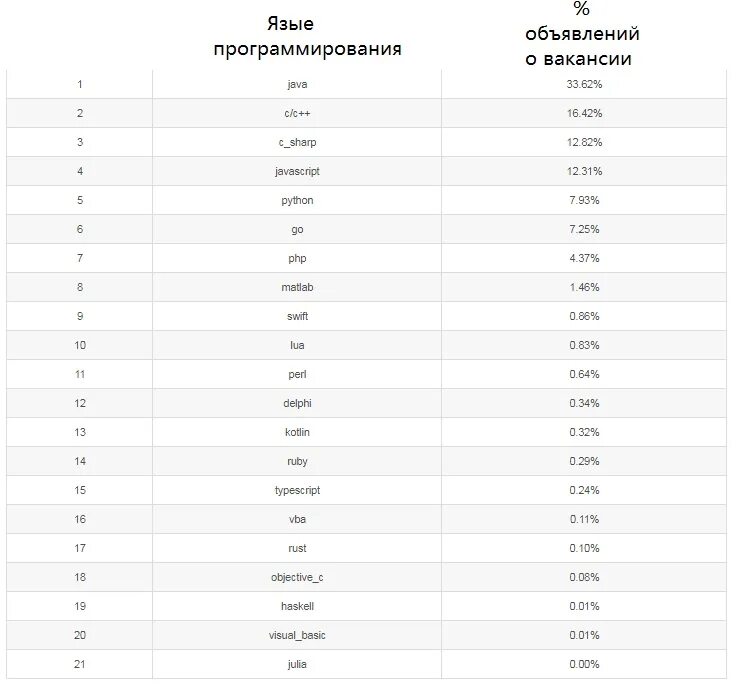738x684 pixels.
Task: Click the "visual_basic" table entry
Action: pyautogui.click(x=297, y=636)
